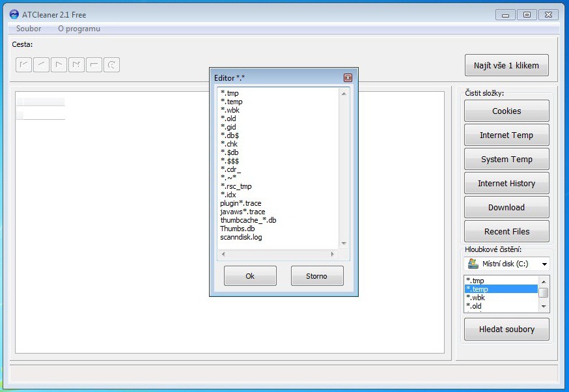Viewport: 569px width, 392px height.
Task: Go to last record navigator button
Action: pos(76,65)
